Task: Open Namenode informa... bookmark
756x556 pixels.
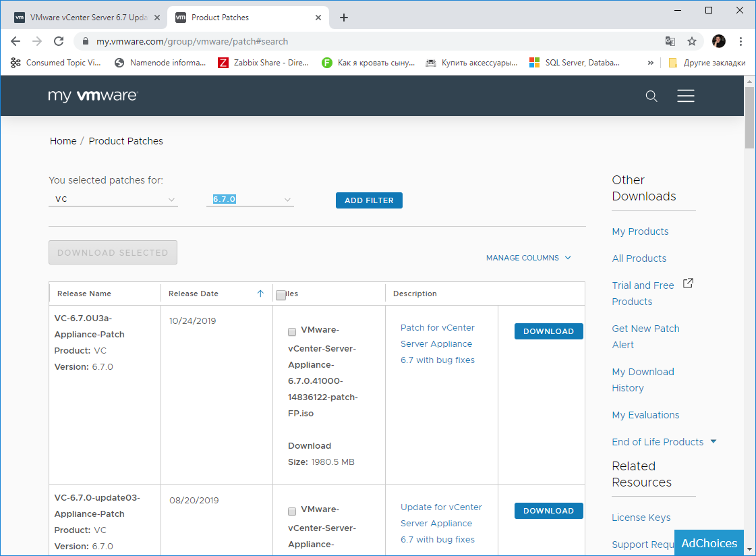Action: (160, 63)
